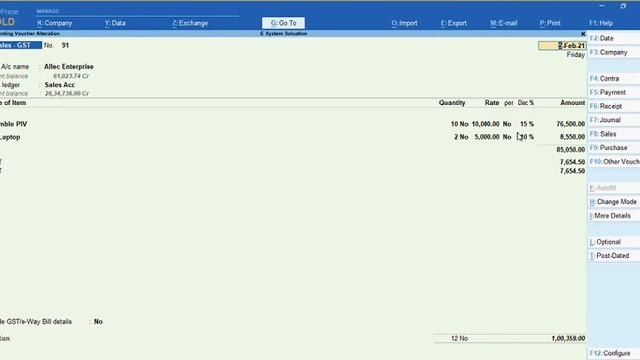Click the voucher date field
The height and width of the screenshot is (360, 640).
pos(562,46)
